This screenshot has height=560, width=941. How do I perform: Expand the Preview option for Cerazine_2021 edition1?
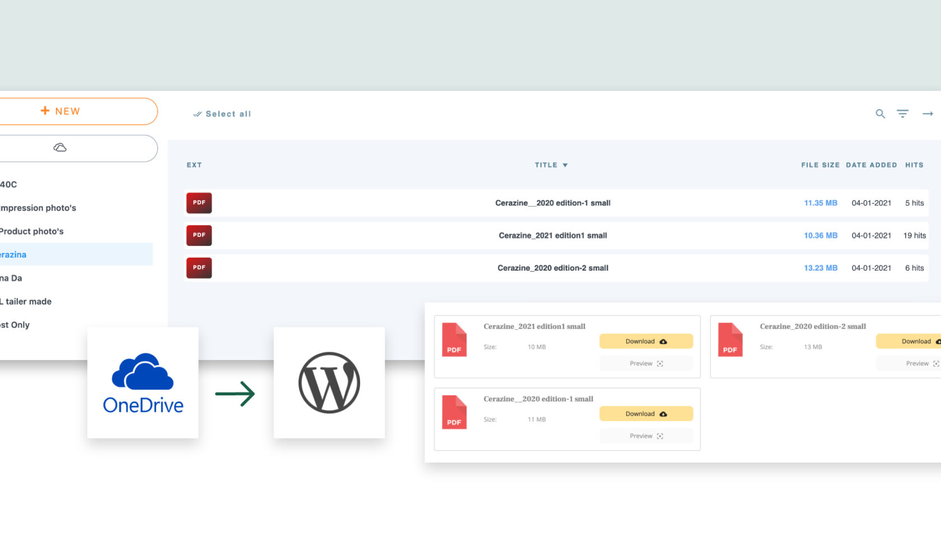[x=646, y=363]
